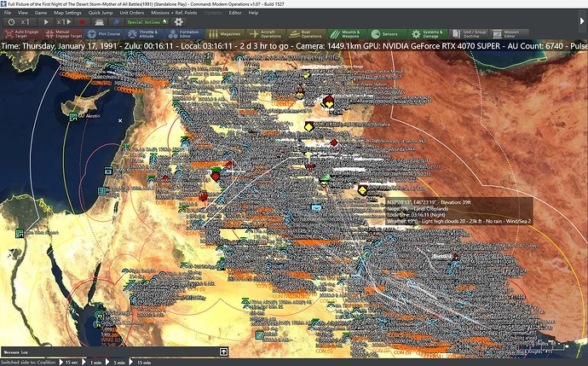Image resolution: width=588 pixels, height=366 pixels.
Task: Open the Mission Editor
Action: point(509,34)
